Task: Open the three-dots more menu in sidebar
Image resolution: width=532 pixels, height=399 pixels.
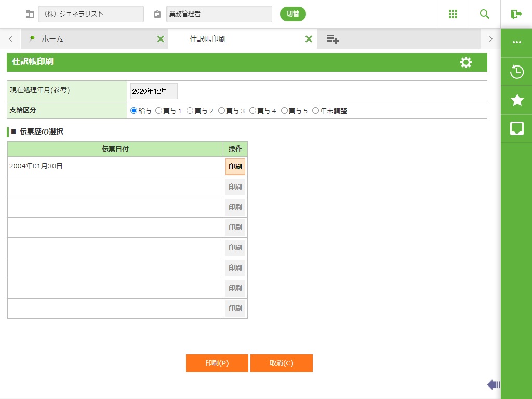Action: (516, 42)
